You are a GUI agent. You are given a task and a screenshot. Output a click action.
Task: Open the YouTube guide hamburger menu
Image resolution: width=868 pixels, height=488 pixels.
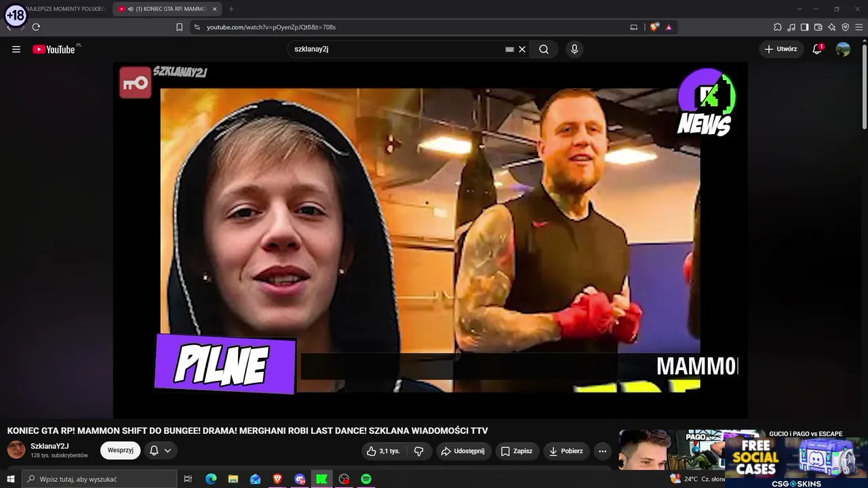16,49
